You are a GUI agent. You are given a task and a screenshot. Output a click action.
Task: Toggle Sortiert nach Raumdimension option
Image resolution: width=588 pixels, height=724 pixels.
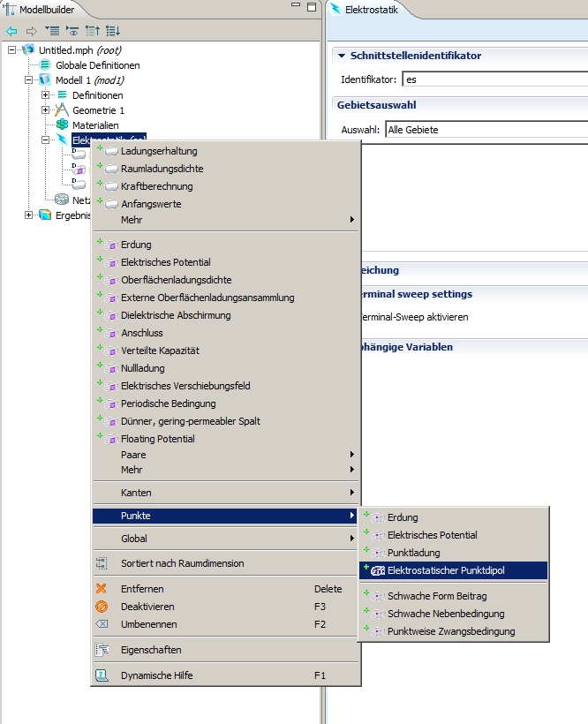pyautogui.click(x=182, y=563)
